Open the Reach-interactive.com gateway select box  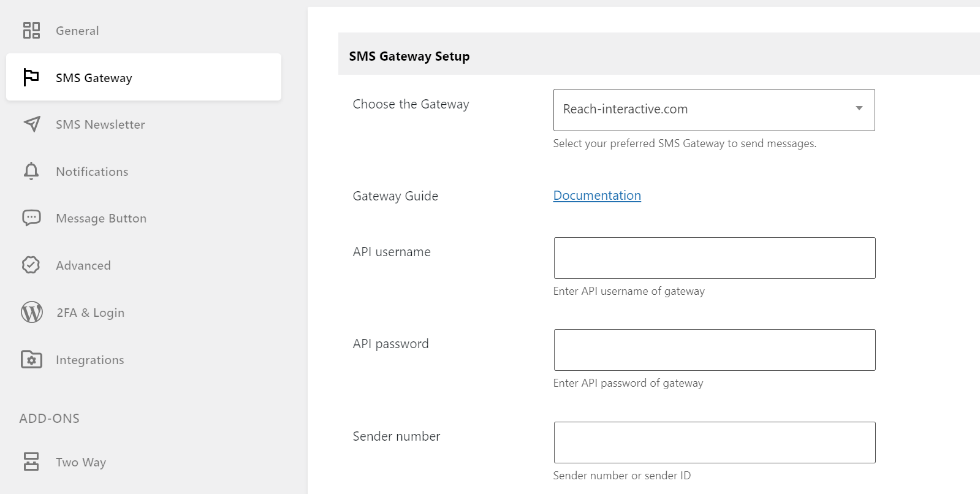(714, 110)
